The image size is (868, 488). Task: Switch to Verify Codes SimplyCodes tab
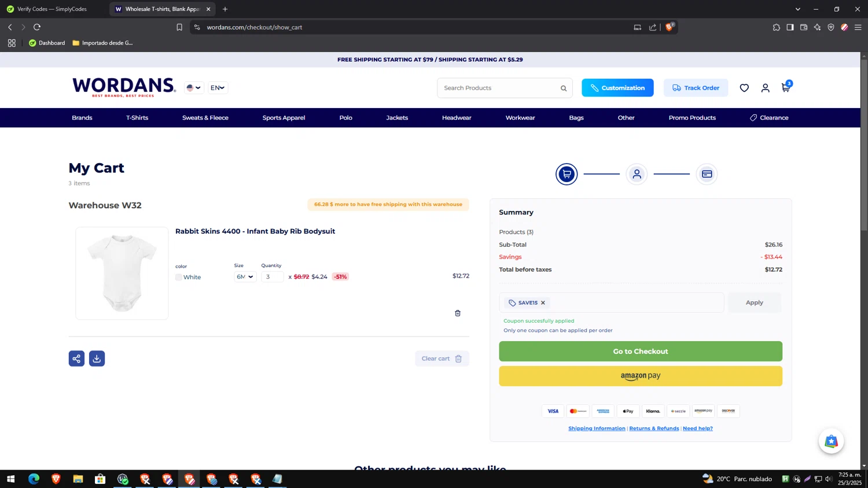pyautogui.click(x=52, y=9)
